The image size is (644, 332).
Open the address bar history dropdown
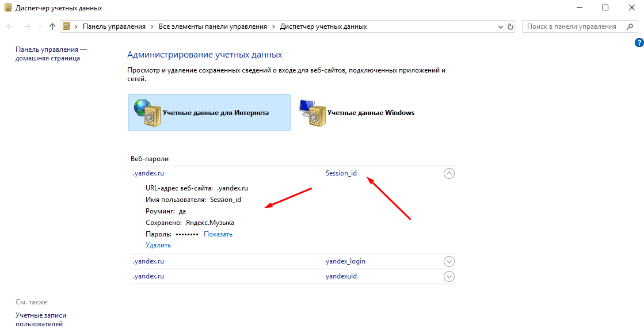[500, 26]
